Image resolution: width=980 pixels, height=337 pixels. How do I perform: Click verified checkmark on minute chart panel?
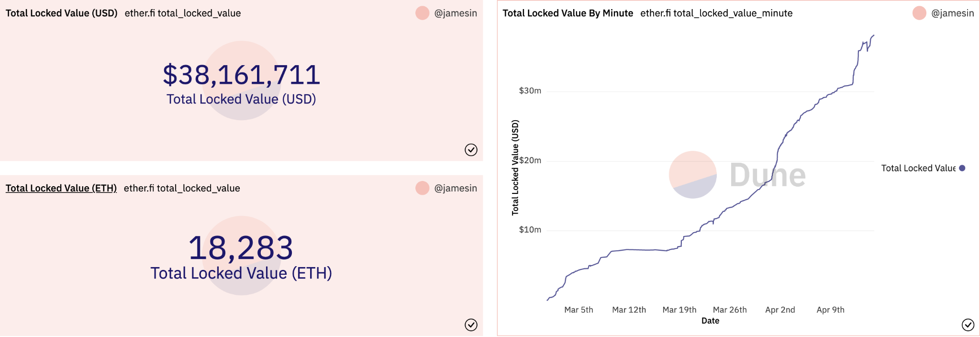[x=968, y=325]
